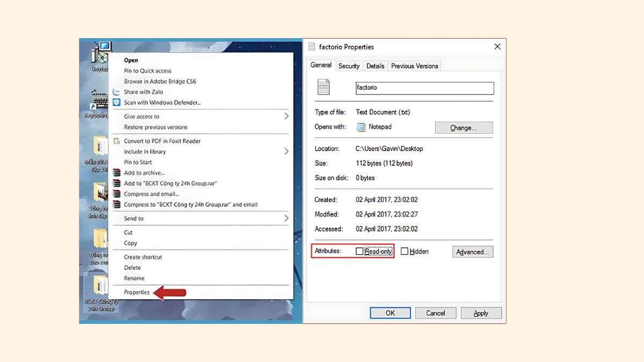Click the Notepad icon beside Opens with

(361, 127)
